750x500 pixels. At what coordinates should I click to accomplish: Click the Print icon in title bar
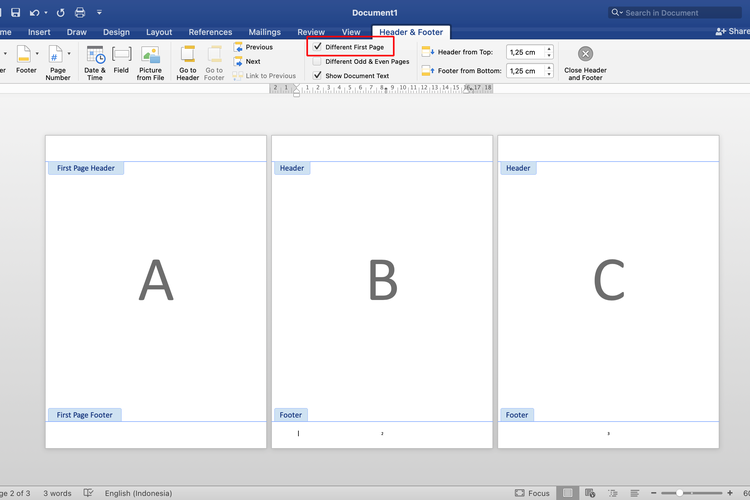point(80,13)
